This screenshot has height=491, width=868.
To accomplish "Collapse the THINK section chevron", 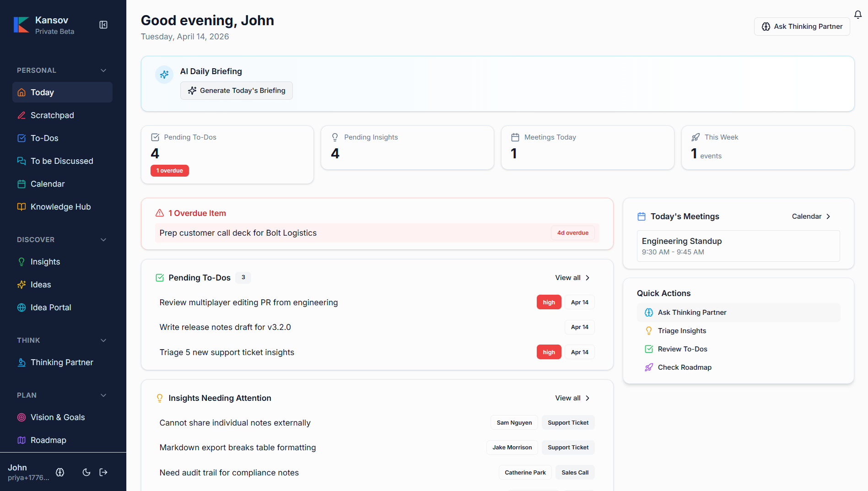I will coord(103,340).
